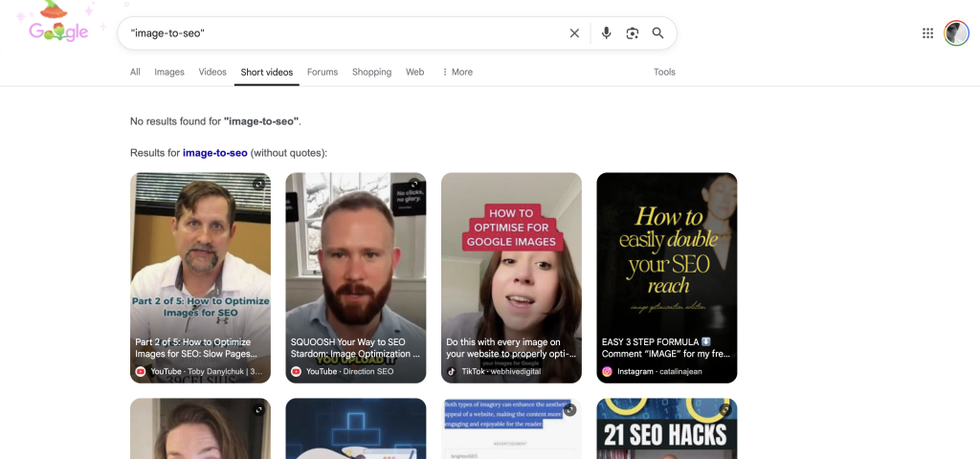980x459 pixels.
Task: Open the 21 SEO HACKS video thumbnail
Action: tap(666, 428)
